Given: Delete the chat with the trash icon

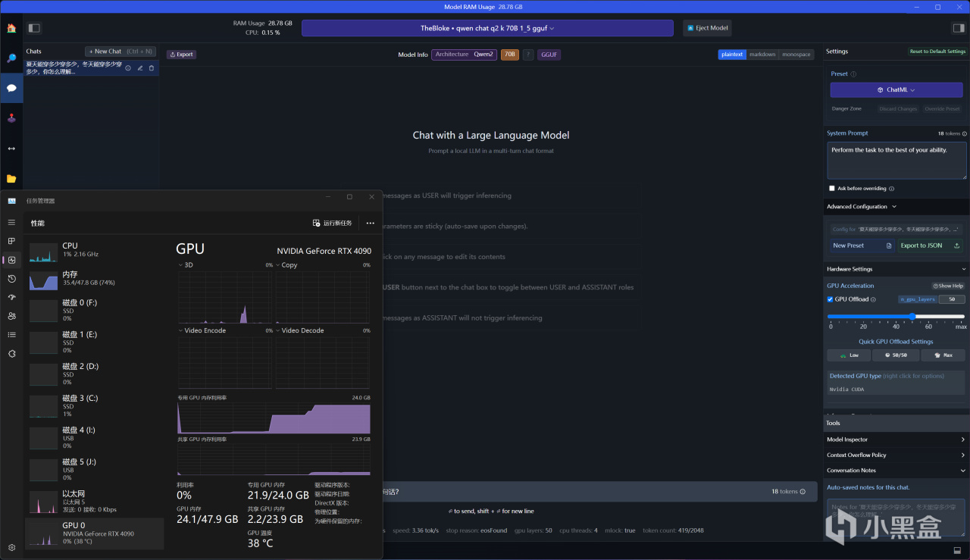Looking at the screenshot, I should coord(151,68).
